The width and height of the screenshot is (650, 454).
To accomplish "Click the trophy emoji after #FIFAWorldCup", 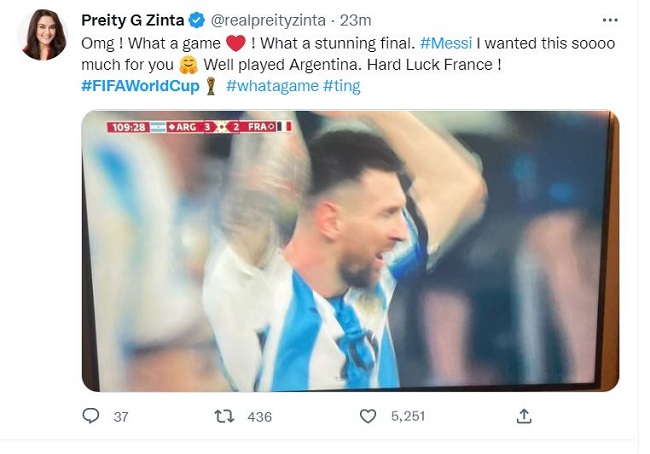I will pos(210,86).
